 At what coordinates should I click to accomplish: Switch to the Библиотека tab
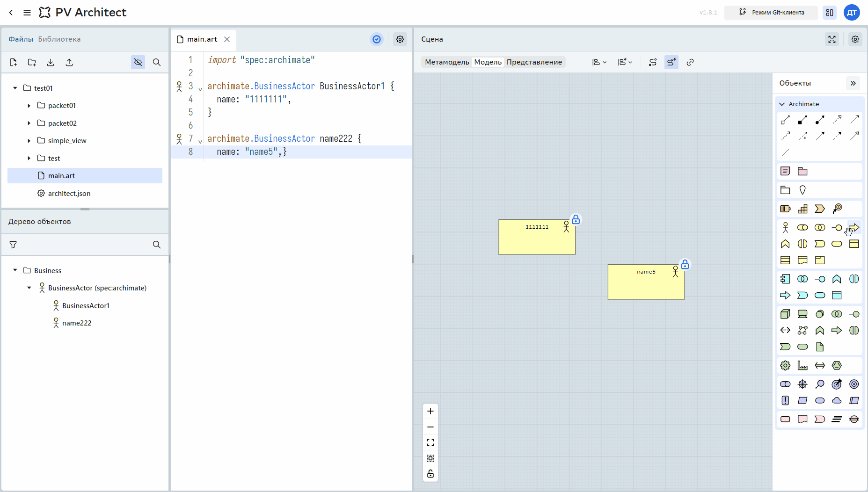pos(59,39)
